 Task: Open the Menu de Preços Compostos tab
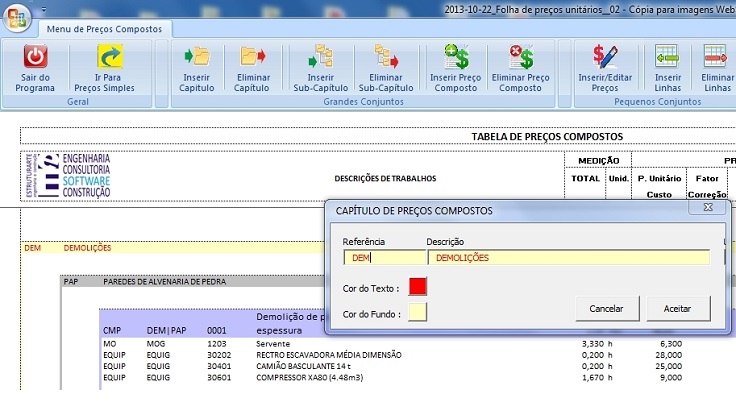pyautogui.click(x=104, y=29)
